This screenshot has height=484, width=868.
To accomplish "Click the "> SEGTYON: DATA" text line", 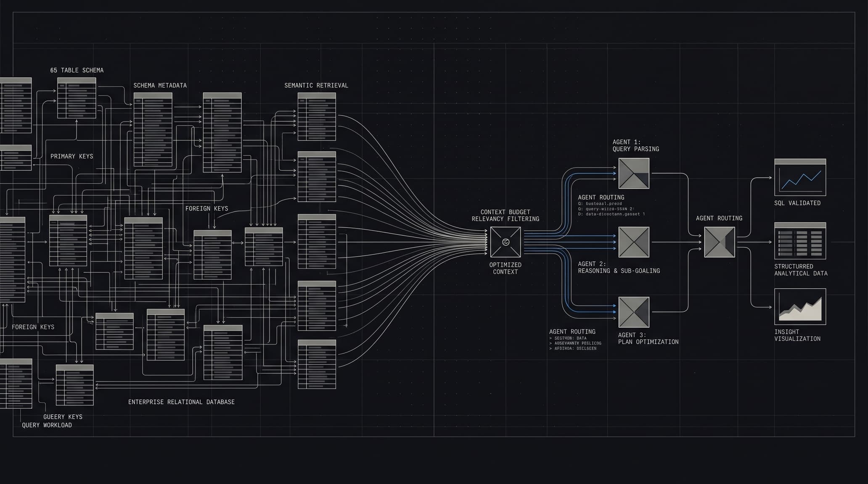I will coord(568,338).
